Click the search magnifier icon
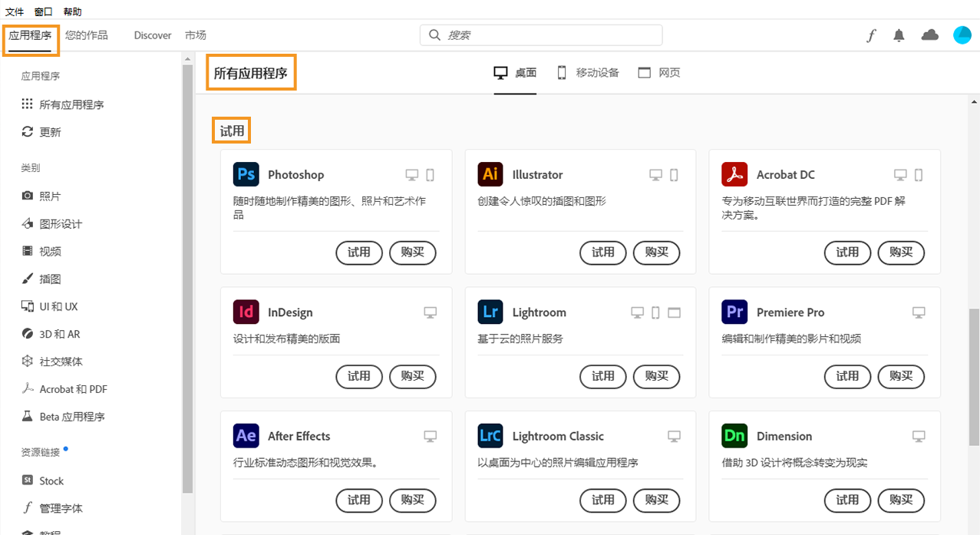980x535 pixels. (x=434, y=35)
